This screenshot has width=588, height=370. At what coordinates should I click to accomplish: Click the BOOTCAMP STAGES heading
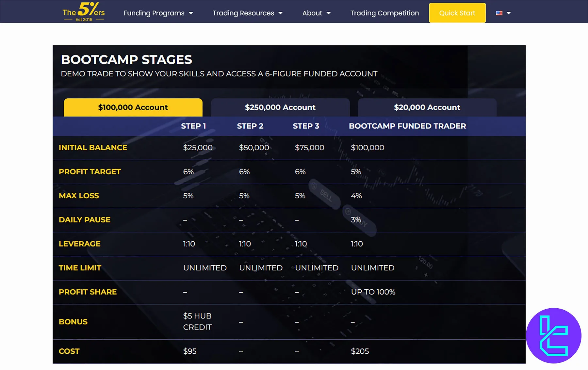tap(126, 60)
